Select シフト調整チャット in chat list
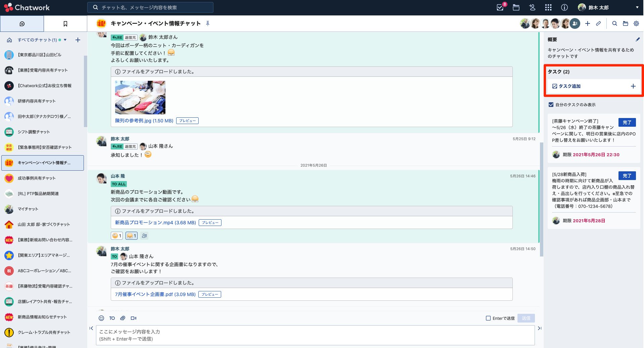644x348 pixels. [34, 132]
